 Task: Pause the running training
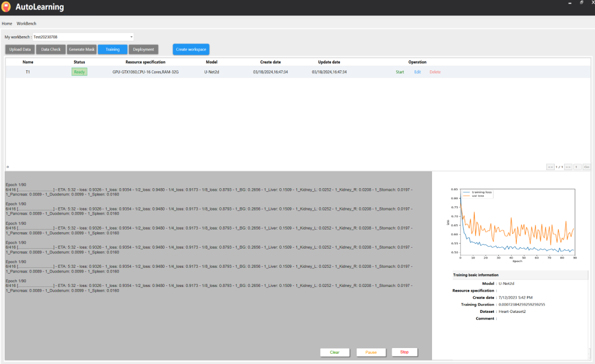pyautogui.click(x=371, y=352)
